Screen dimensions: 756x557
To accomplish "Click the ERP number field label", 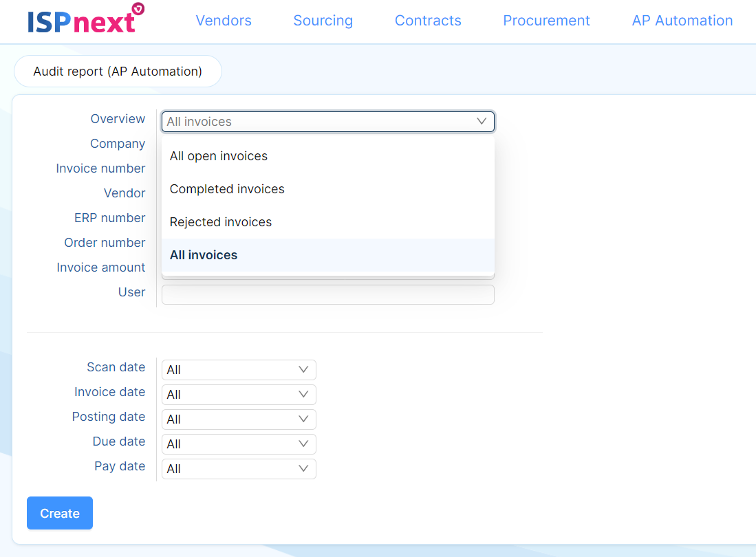I will [109, 218].
